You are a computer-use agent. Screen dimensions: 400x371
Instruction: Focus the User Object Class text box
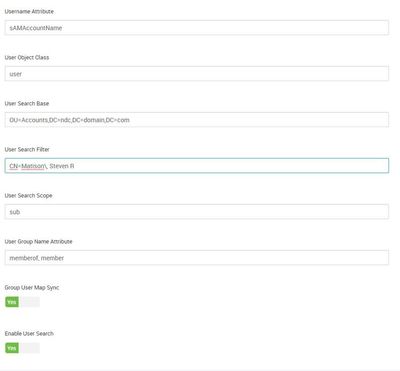coord(197,74)
